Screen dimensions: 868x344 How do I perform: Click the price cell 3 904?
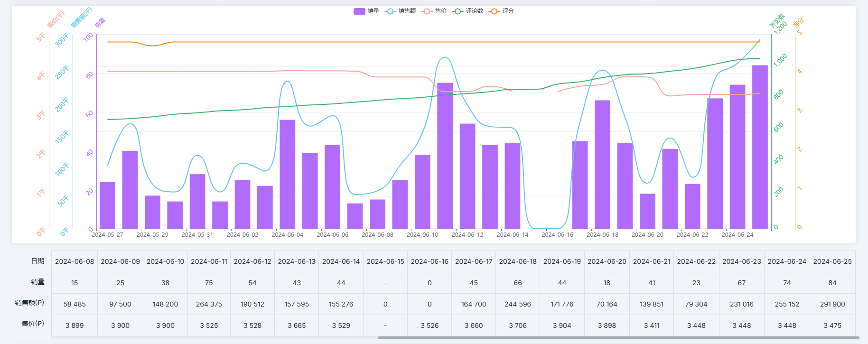coord(562,325)
